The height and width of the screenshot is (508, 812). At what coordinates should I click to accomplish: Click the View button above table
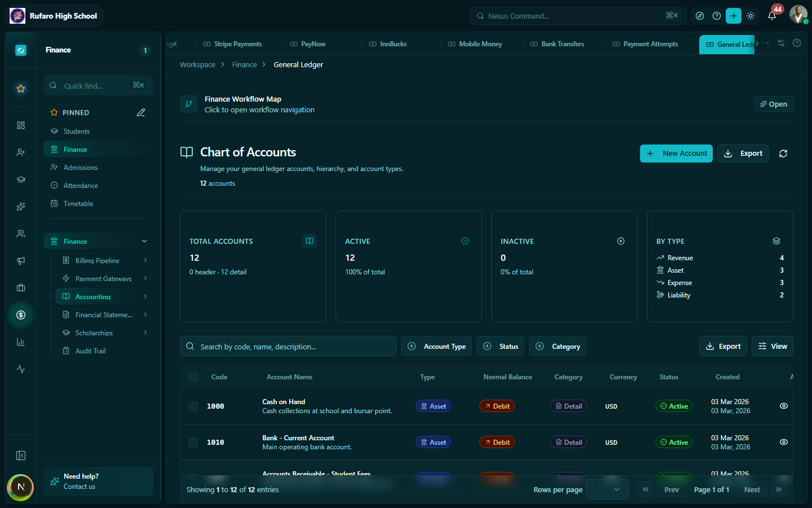[772, 346]
